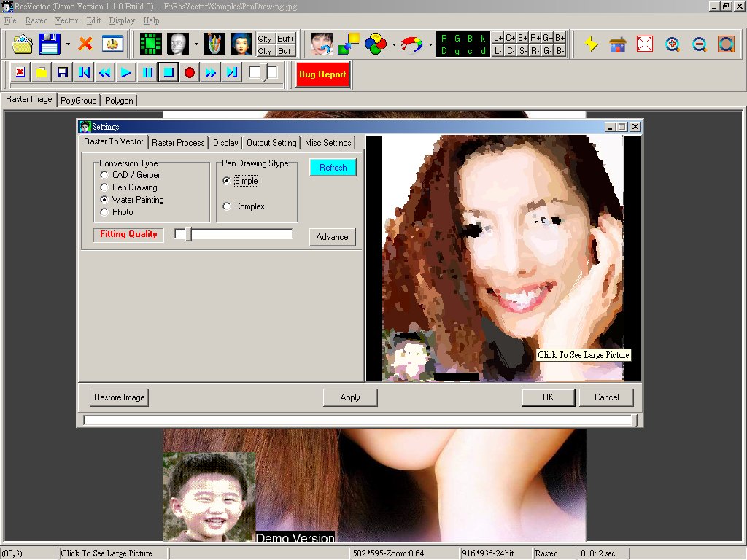Click the blue-haired girl icon
747x560 pixels.
tap(241, 44)
